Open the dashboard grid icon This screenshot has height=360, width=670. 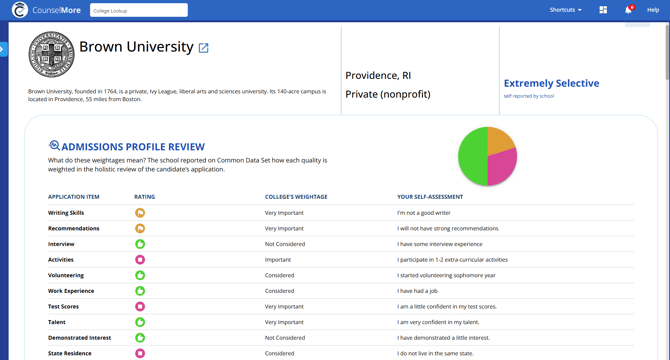603,10
